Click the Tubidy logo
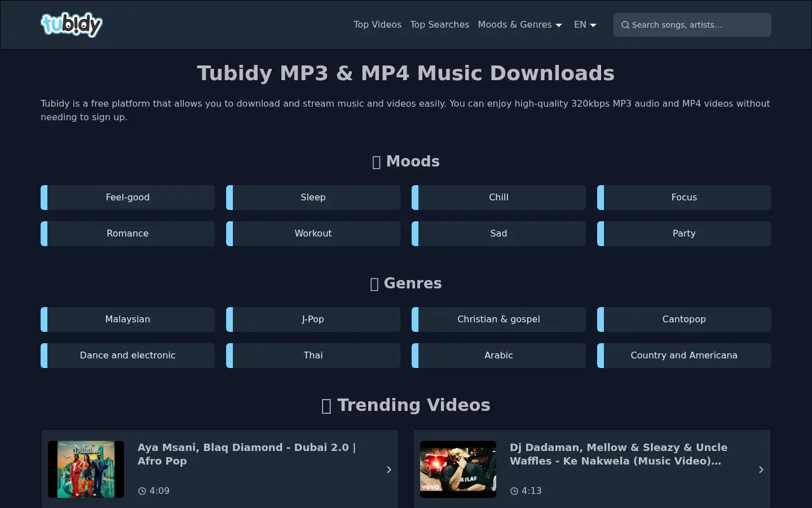 coord(72,25)
